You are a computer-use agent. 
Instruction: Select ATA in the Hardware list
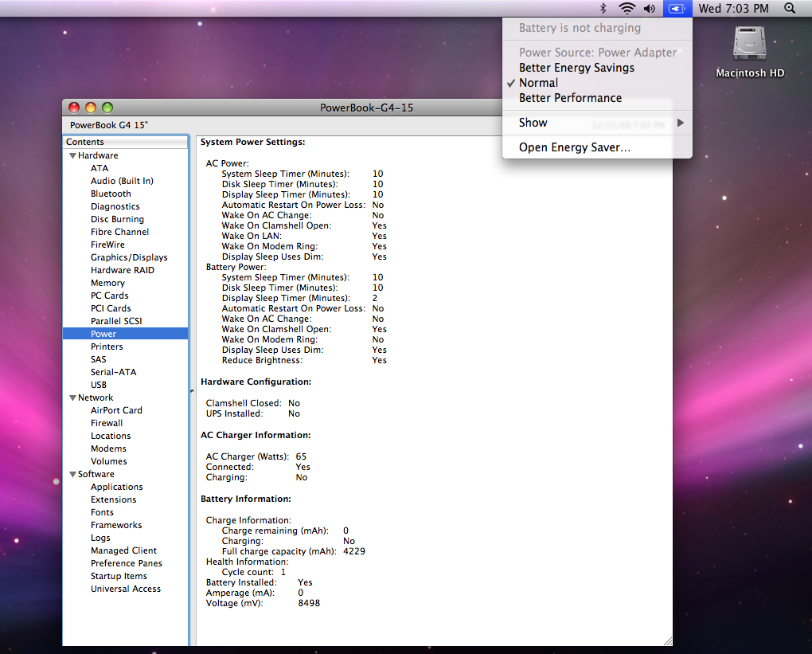[125, 168]
